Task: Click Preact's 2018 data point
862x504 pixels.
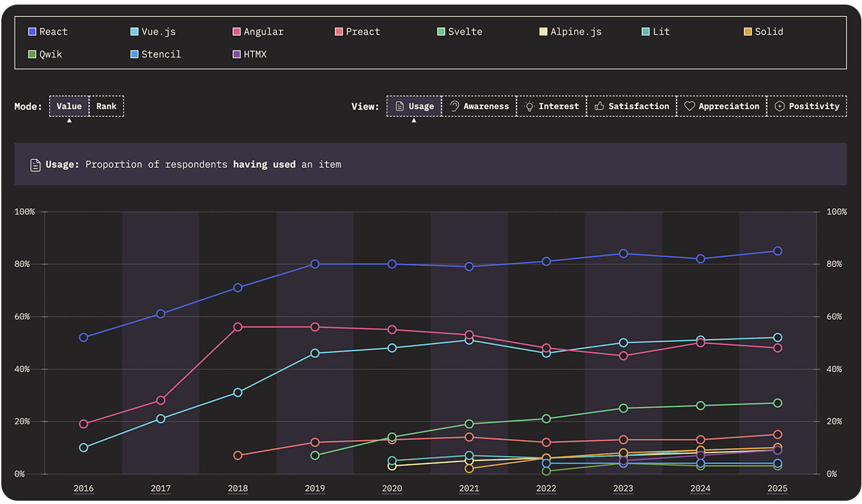Action: point(238,456)
